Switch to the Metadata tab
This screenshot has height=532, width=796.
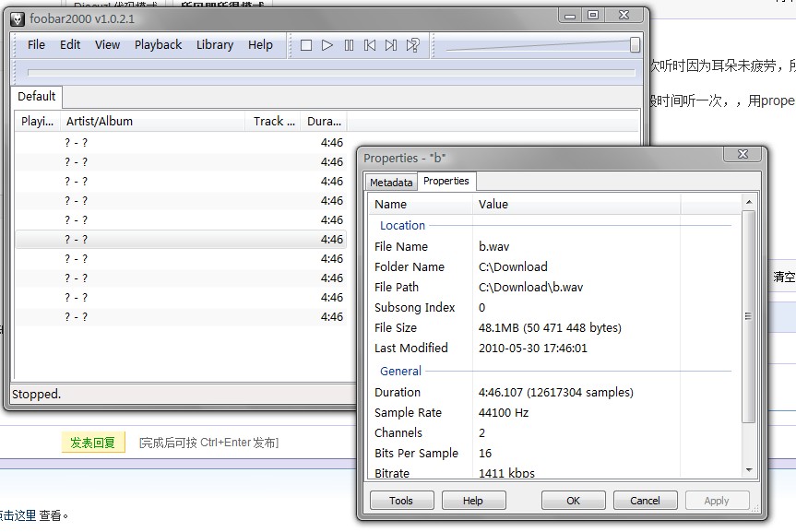point(391,183)
